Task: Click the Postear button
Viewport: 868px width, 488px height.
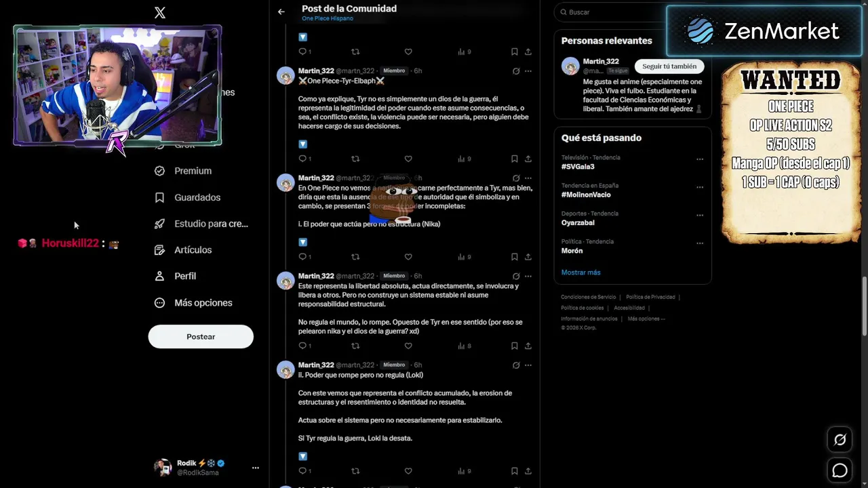Action: pyautogui.click(x=201, y=337)
